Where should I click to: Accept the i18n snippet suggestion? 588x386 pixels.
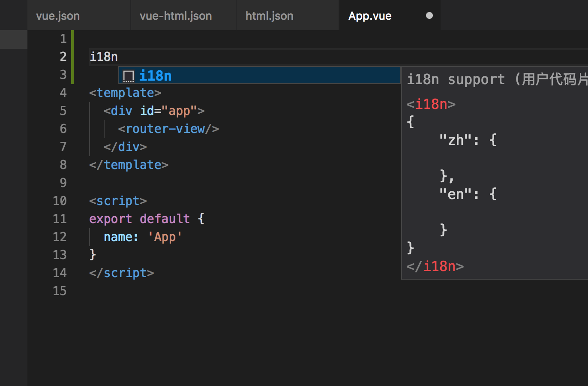pos(260,75)
